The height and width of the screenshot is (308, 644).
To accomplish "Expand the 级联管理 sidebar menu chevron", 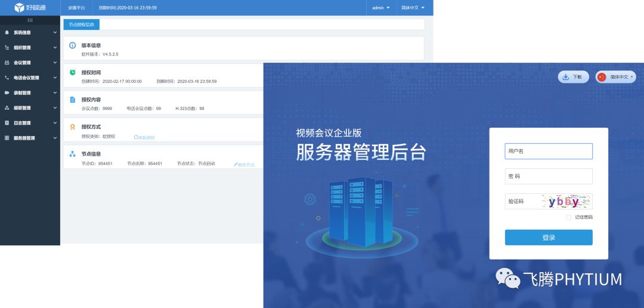I will point(55,107).
